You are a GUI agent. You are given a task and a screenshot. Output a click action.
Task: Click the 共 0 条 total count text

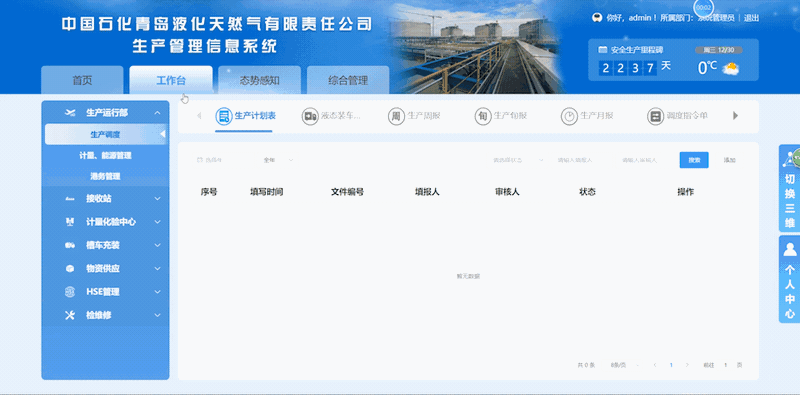(586, 365)
